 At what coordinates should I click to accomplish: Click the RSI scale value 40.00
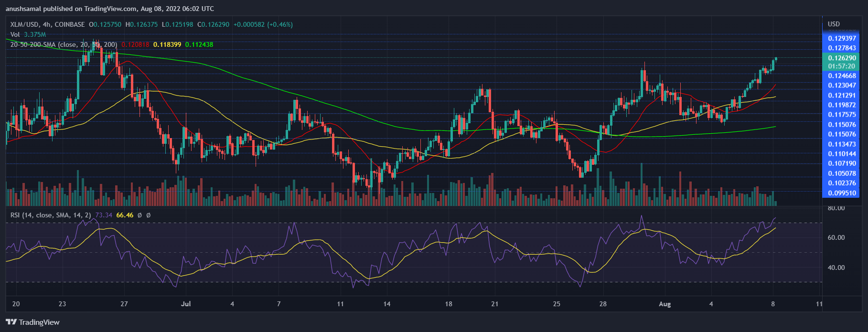(836, 268)
